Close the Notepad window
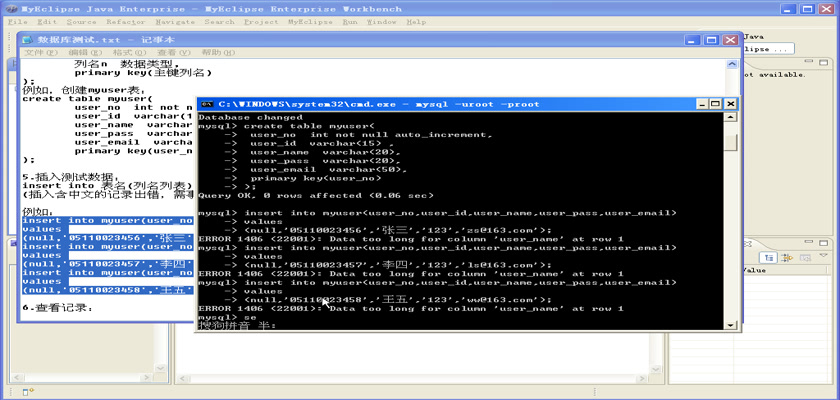Image resolution: width=840 pixels, height=400 pixels. click(730, 40)
